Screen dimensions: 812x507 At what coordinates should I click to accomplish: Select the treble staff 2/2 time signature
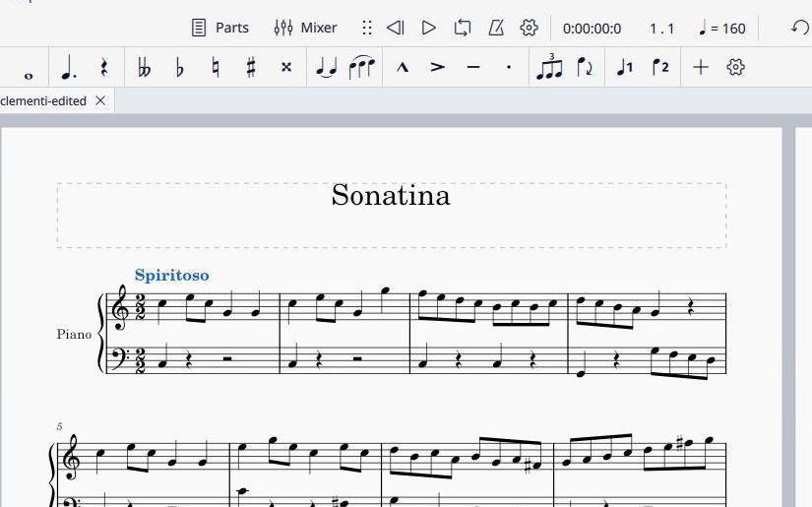click(140, 306)
